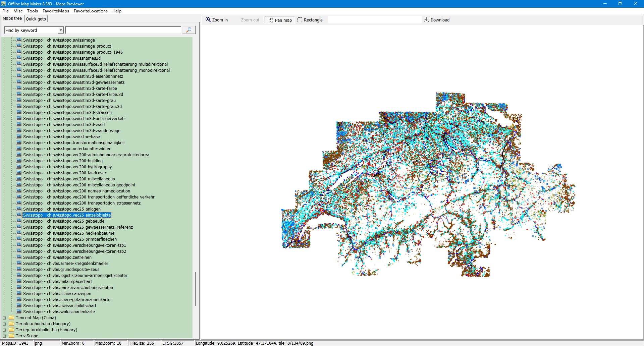Click the maps tree vertical scrollbar

coord(196,288)
